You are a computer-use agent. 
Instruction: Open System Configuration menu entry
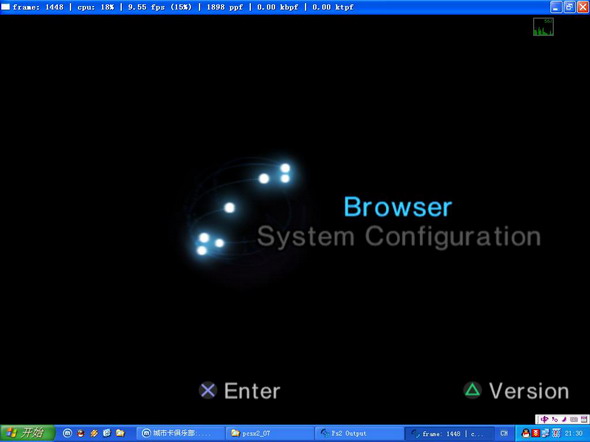pos(399,237)
